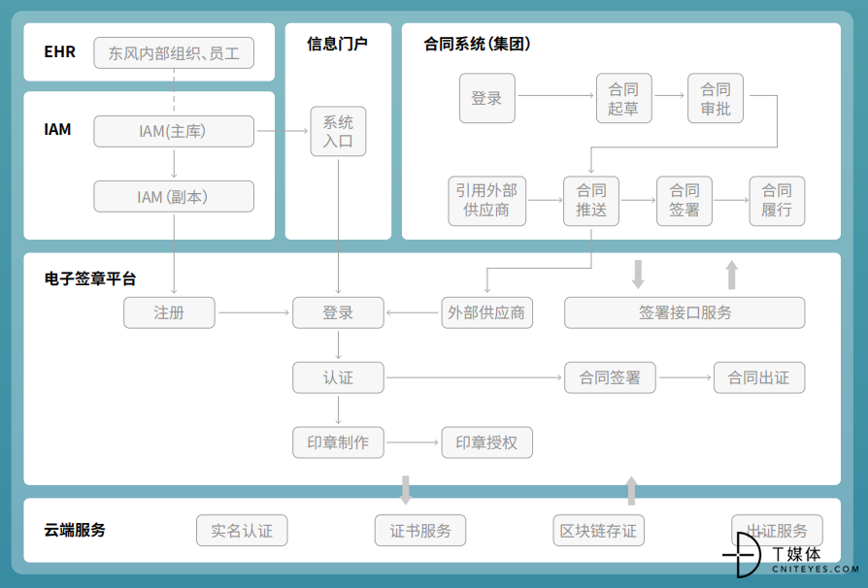This screenshot has height=588, width=868.
Task: Click the 区块链存证 box
Action: point(598,531)
